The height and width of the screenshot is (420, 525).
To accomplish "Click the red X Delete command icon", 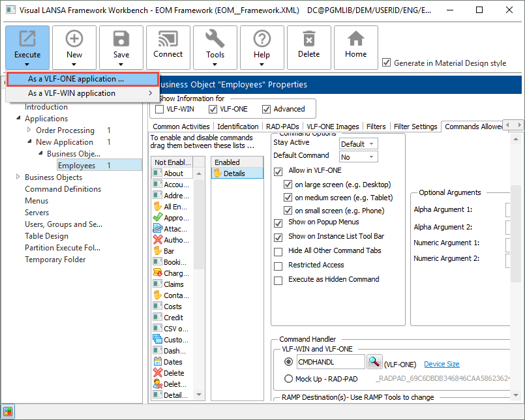I will click(157, 373).
